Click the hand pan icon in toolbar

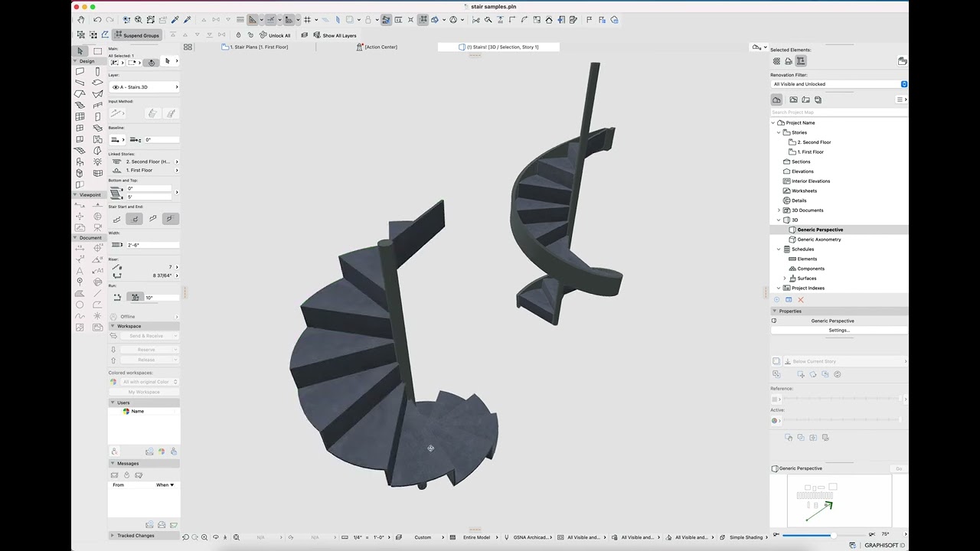coord(81,20)
